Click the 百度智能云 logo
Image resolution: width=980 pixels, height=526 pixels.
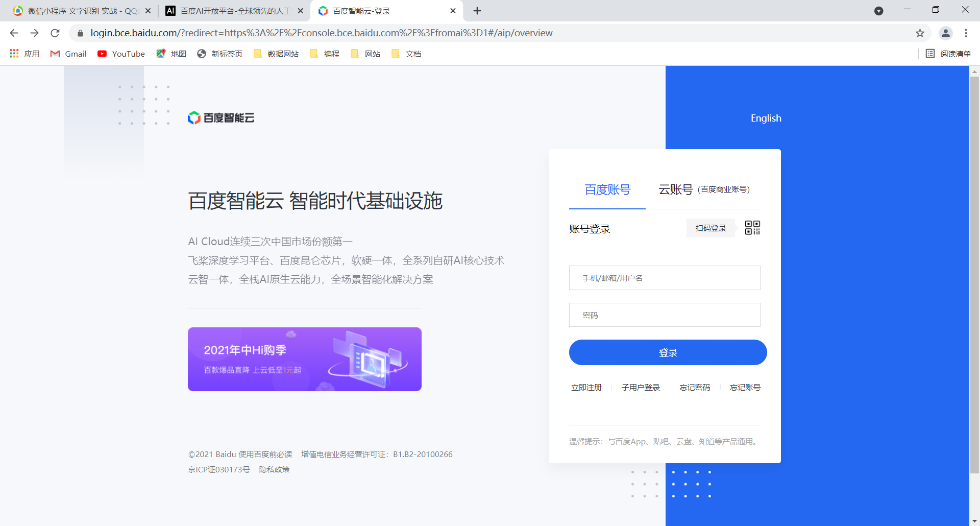[x=221, y=118]
